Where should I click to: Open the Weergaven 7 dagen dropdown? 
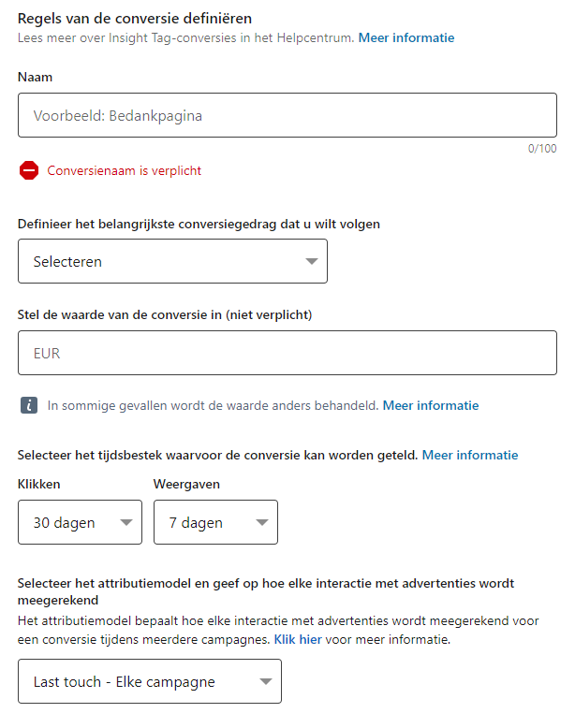(x=215, y=522)
